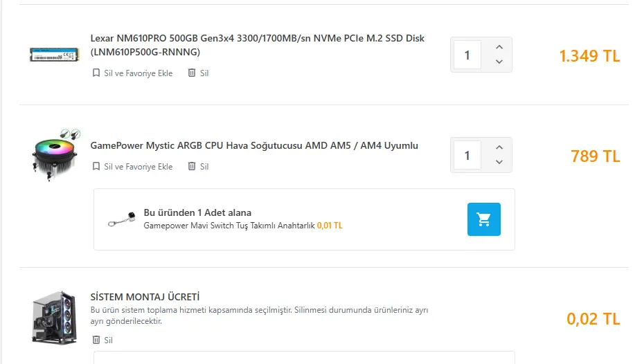Click the 1.349 TL price
This screenshot has height=364, width=633.
pos(589,56)
